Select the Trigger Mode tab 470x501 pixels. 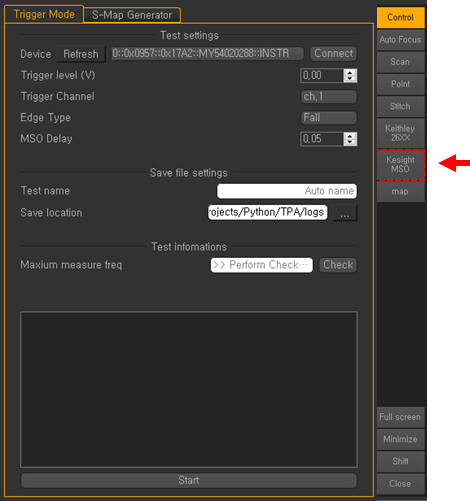pyautogui.click(x=44, y=14)
